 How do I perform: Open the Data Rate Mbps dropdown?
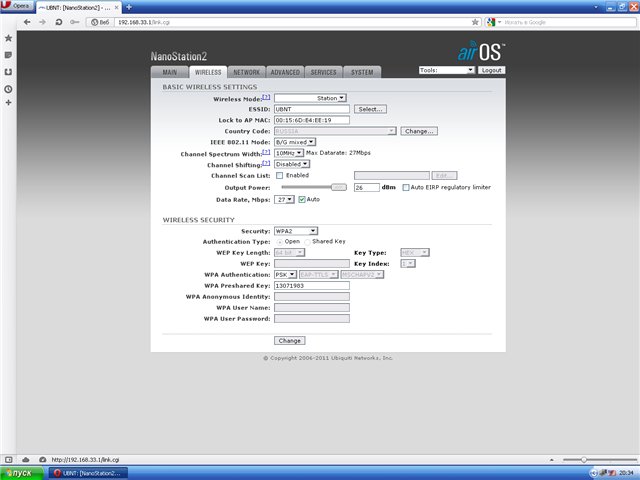[x=284, y=200]
